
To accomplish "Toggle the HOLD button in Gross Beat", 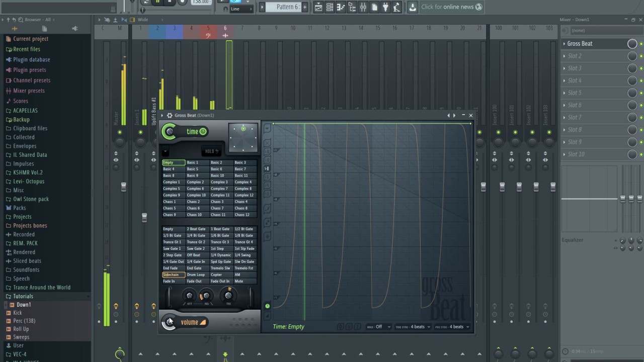I will (x=210, y=151).
